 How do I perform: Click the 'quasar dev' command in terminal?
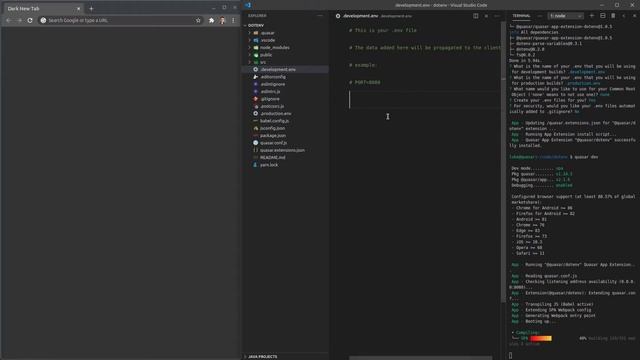coord(586,157)
